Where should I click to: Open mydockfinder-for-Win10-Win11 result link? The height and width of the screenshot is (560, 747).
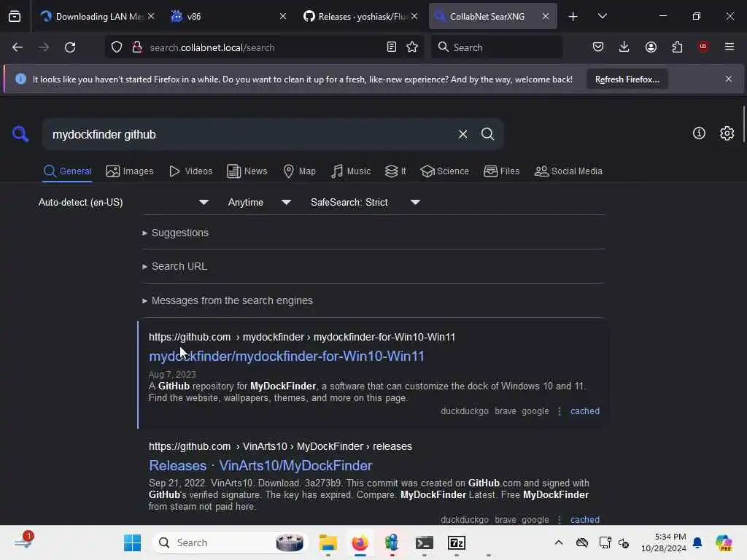coord(286,356)
